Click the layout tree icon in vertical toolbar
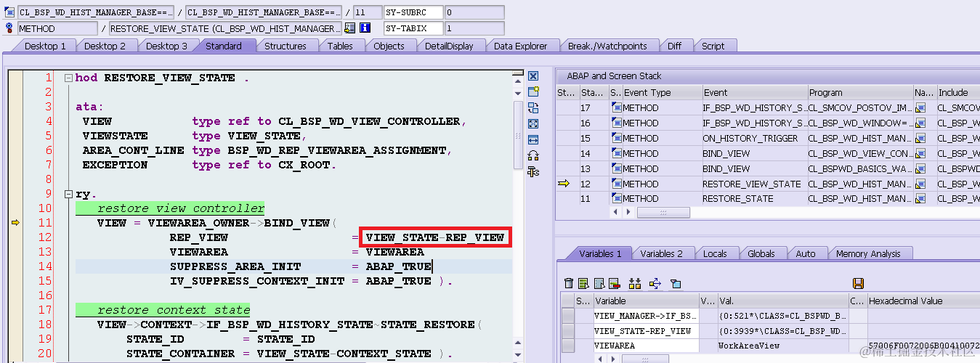The image size is (980, 363). 533,171
